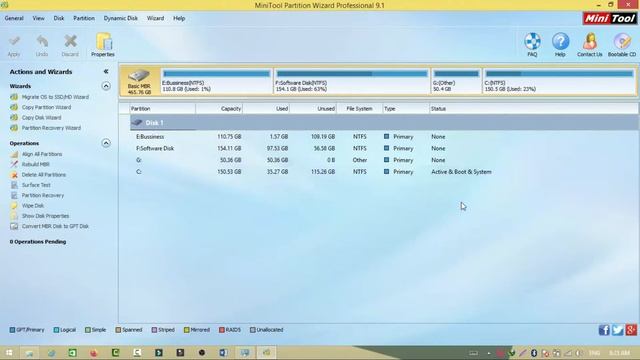Viewport: 640px width, 360px height.
Task: Select C:(NTFS) block in disk map
Action: 559,81
